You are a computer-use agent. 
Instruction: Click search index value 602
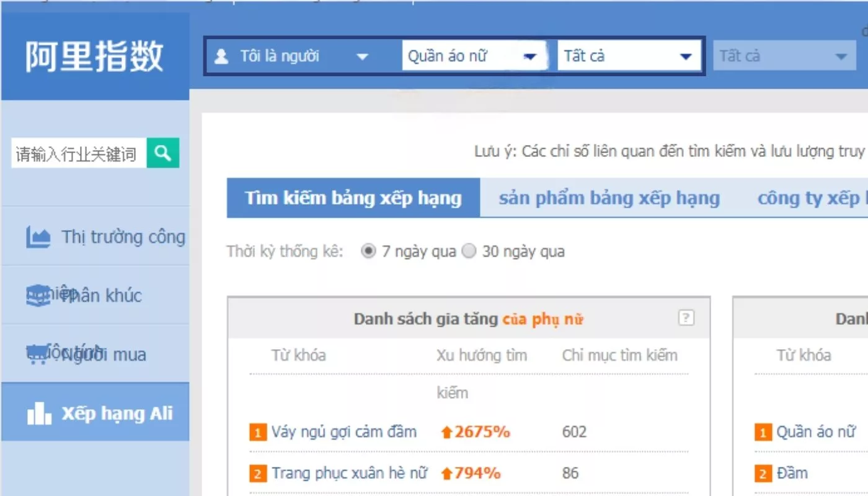(574, 432)
